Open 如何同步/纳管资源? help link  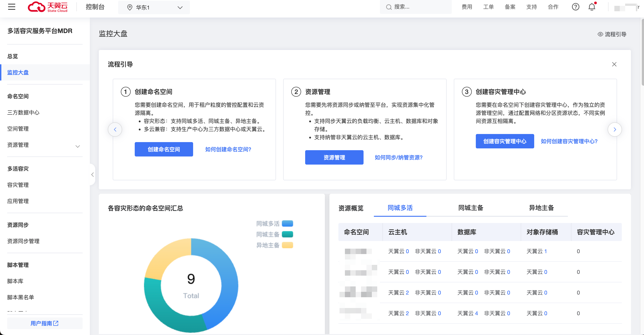click(399, 157)
